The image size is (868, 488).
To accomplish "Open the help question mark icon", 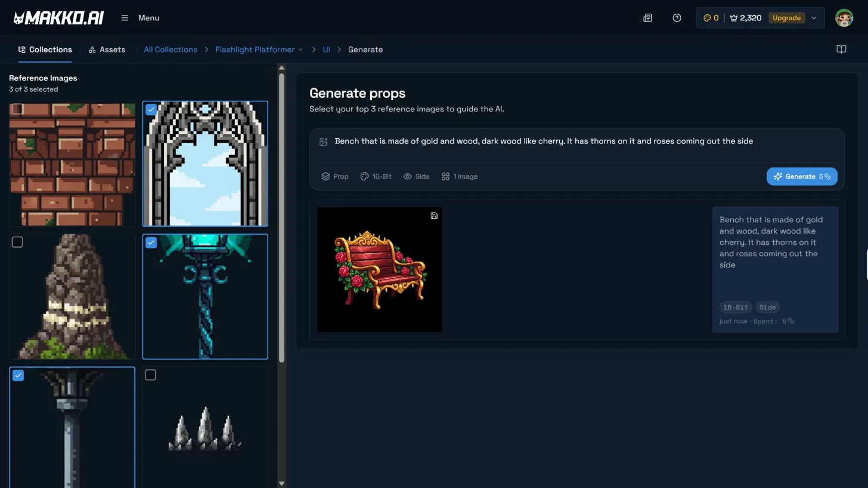I will pyautogui.click(x=677, y=18).
